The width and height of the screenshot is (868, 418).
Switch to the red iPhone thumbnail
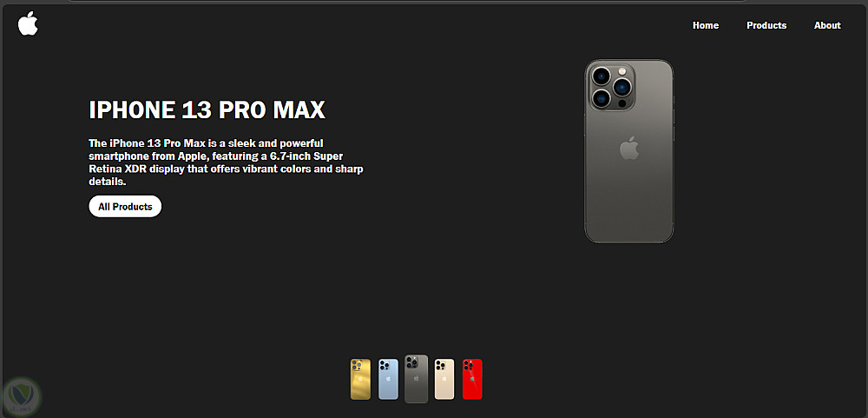point(472,379)
